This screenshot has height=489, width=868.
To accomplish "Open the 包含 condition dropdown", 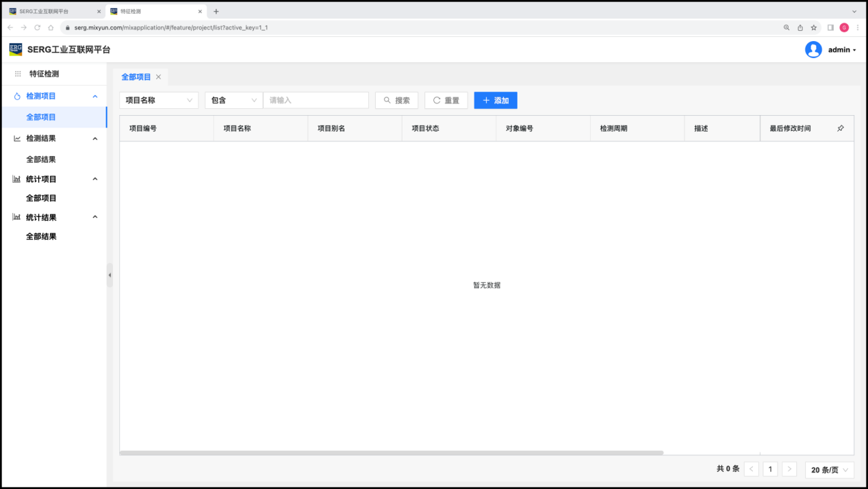I will point(233,101).
